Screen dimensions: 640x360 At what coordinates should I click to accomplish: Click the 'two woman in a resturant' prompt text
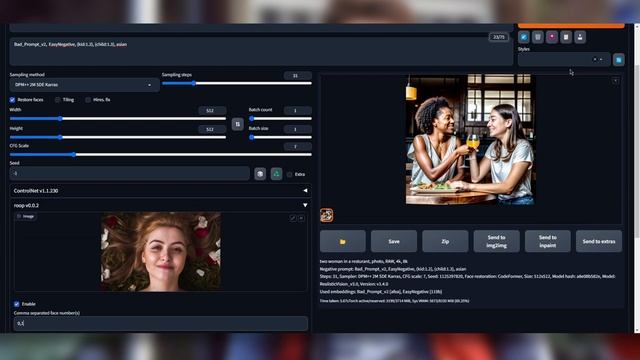click(x=364, y=261)
